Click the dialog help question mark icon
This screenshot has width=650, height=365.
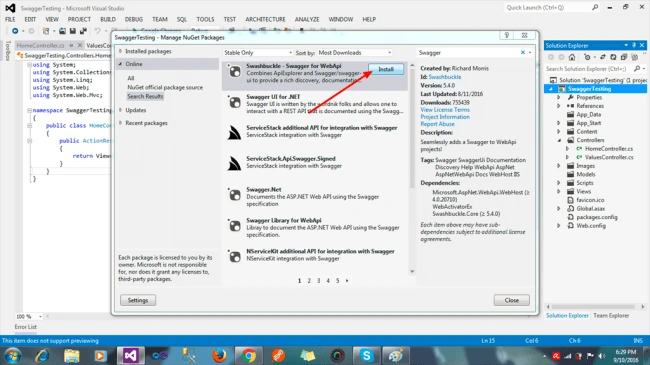tap(507, 35)
